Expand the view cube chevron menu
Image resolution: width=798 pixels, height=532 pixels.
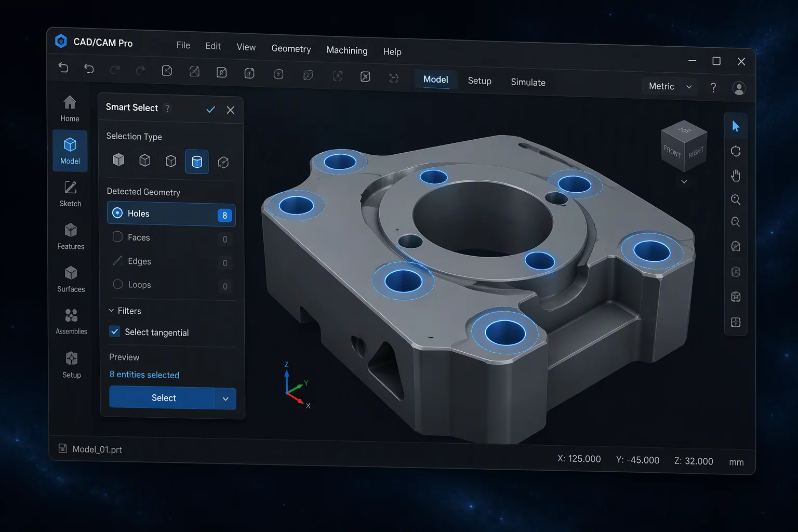click(x=684, y=182)
